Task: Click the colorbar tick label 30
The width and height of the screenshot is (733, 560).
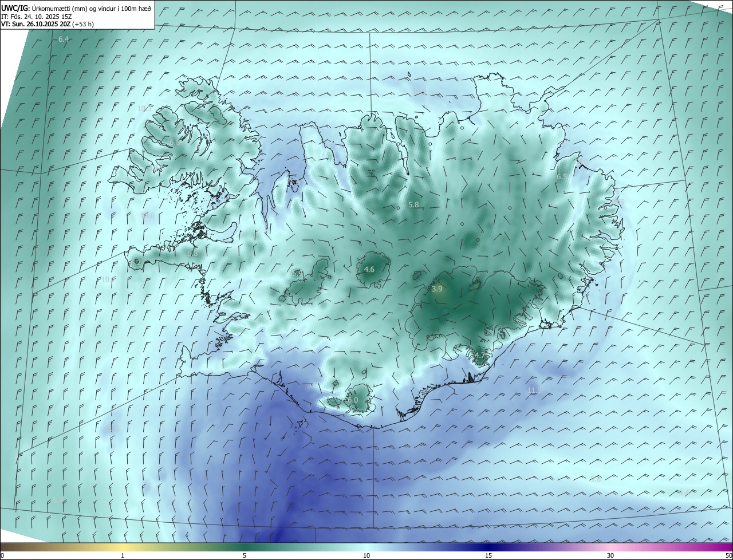Action: click(x=610, y=555)
